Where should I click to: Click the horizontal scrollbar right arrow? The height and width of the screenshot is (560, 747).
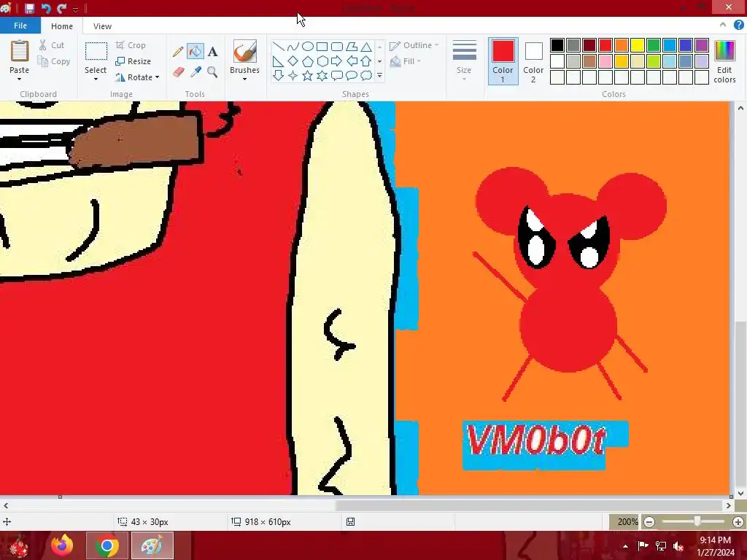coord(729,506)
